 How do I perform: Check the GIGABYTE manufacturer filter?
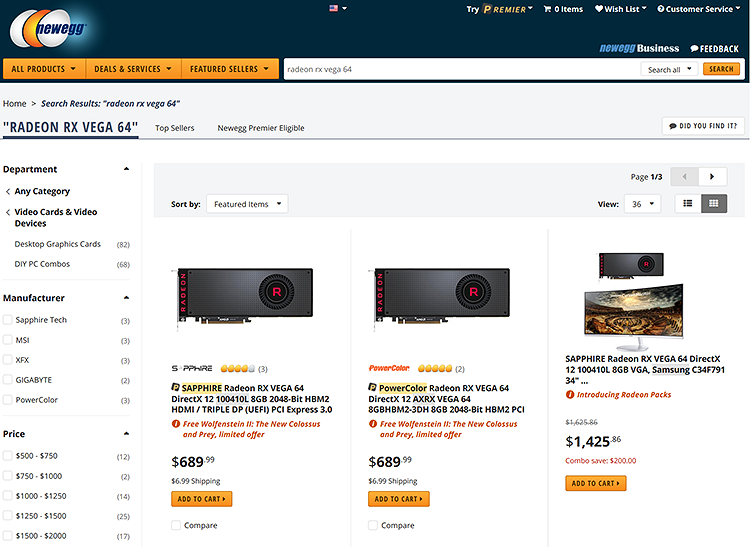click(x=8, y=380)
